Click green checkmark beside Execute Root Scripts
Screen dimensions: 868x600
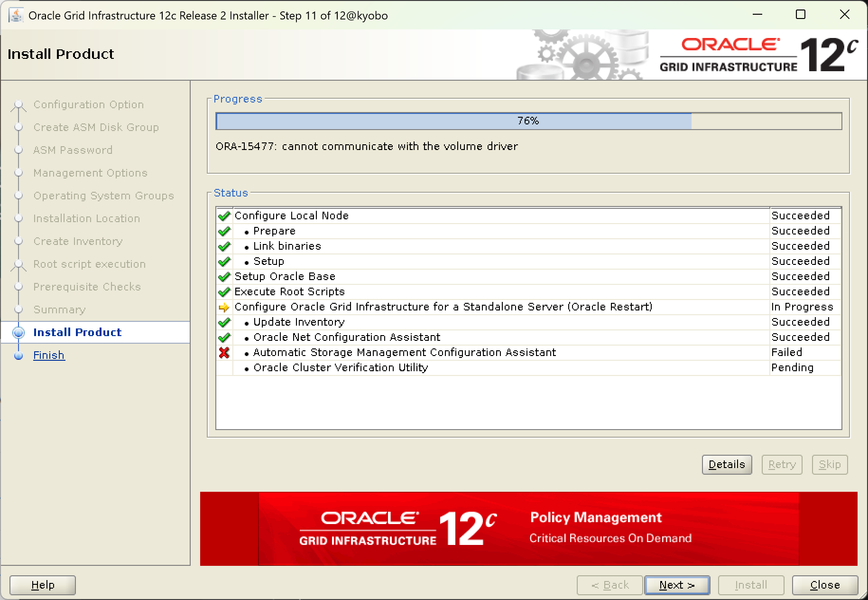pyautogui.click(x=224, y=292)
